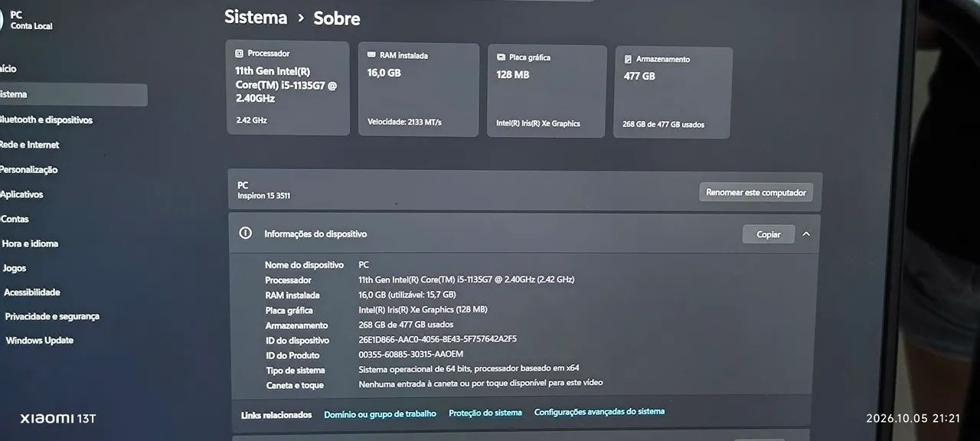980x441 pixels.
Task: Click Sistema in the breadcrumb header
Action: click(x=256, y=18)
